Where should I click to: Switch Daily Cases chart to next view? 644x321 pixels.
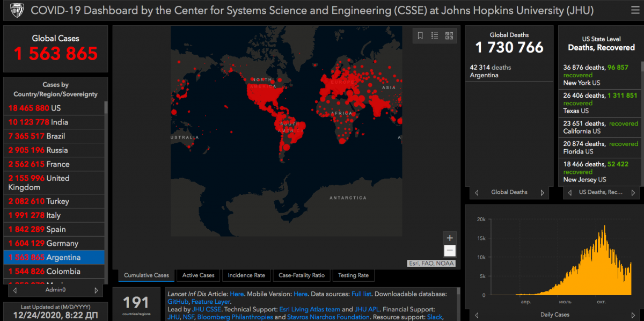632,315
